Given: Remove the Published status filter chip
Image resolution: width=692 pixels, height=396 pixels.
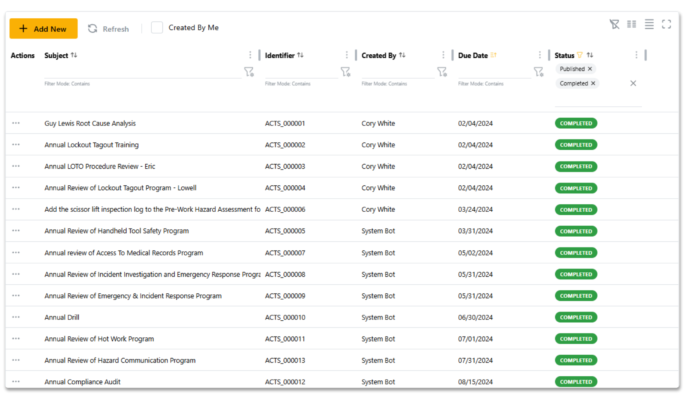Looking at the screenshot, I should (590, 69).
